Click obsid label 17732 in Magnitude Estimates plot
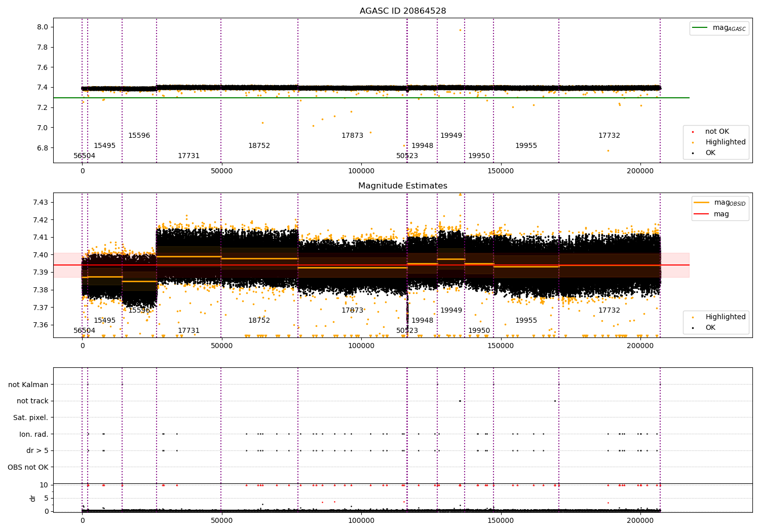Image resolution: width=760 pixels, height=532 pixels. (610, 311)
